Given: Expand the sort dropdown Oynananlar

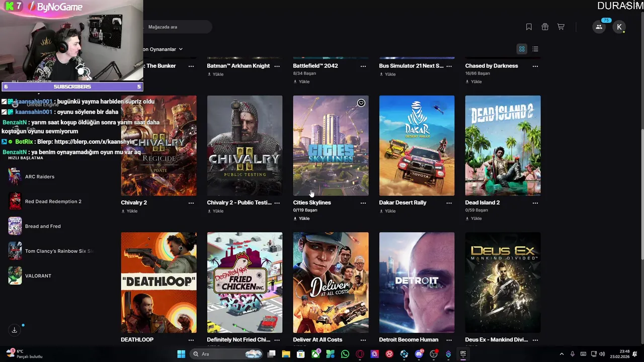Looking at the screenshot, I should 164,49.
